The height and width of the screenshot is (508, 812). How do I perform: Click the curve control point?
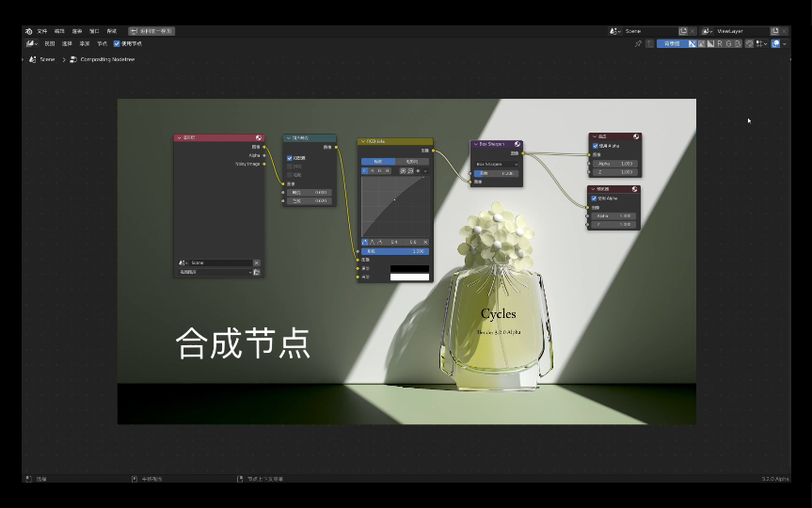click(394, 199)
